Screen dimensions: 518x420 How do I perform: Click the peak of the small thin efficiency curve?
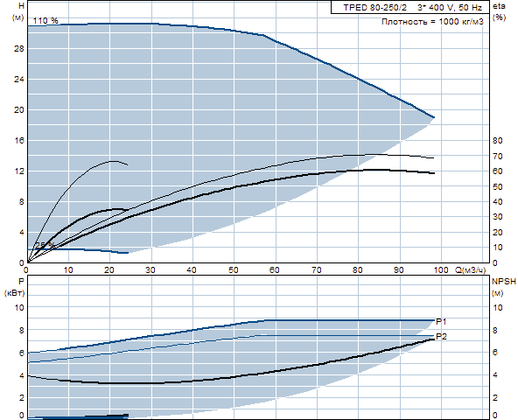[x=112, y=161]
